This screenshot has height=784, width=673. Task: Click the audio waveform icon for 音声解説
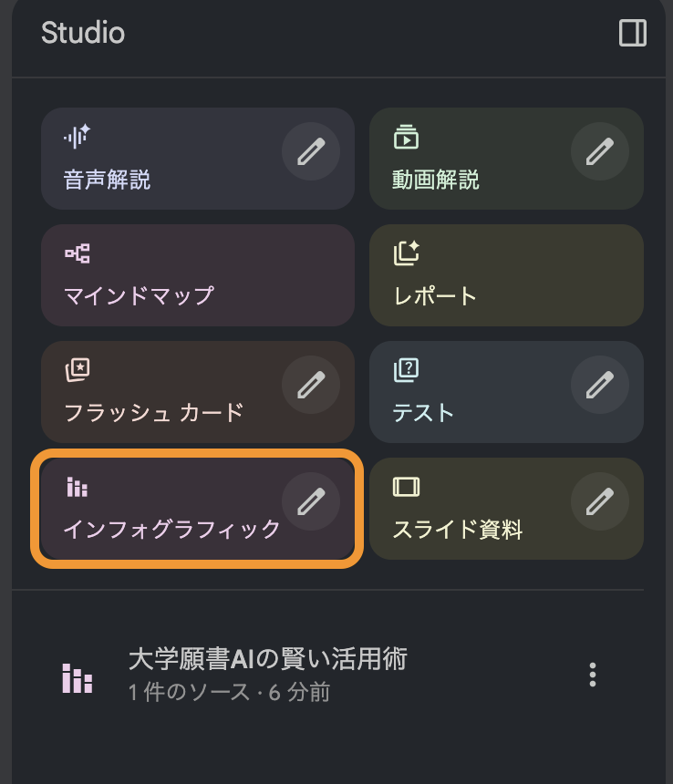77,137
